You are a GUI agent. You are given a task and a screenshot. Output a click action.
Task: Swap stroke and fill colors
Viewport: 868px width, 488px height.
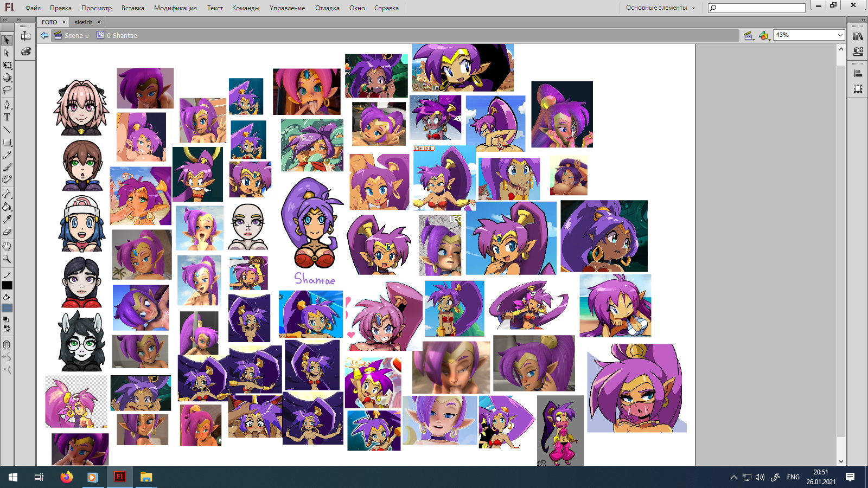tap(7, 328)
